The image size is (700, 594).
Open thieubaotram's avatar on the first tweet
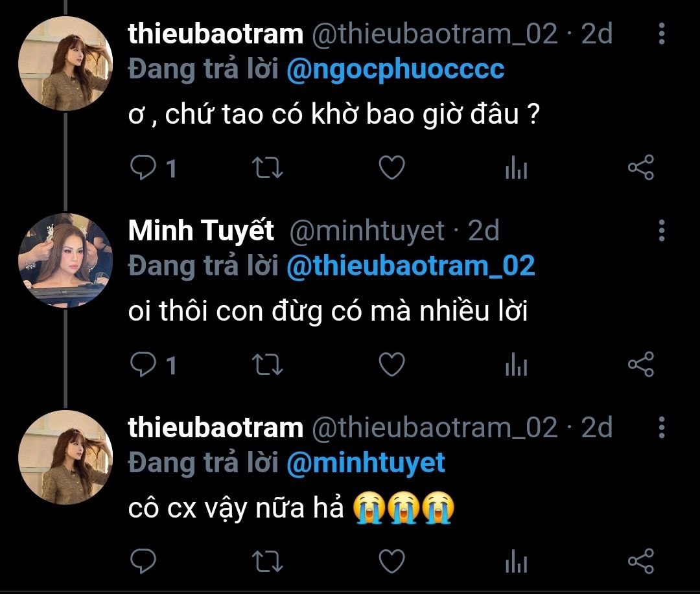coord(65,63)
